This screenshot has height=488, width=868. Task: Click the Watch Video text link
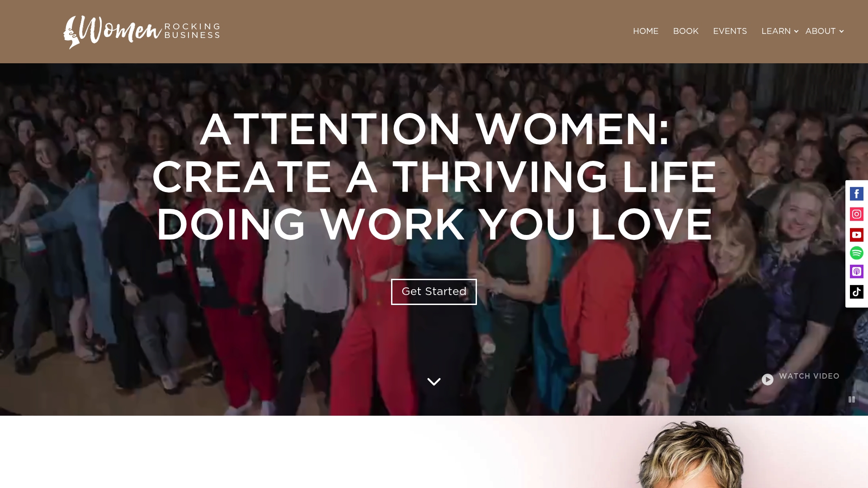coord(809,376)
